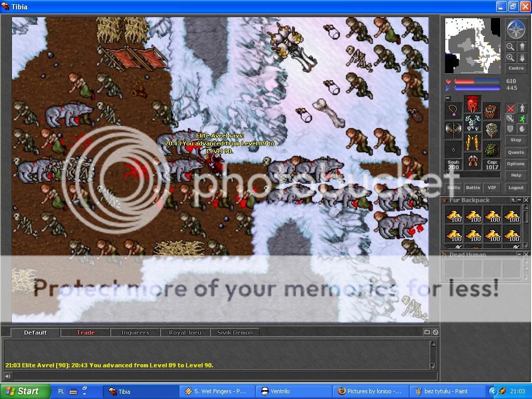Toggle chat volume speaker button
Image resolution: width=532 pixels, height=399 pixels.
(7, 376)
